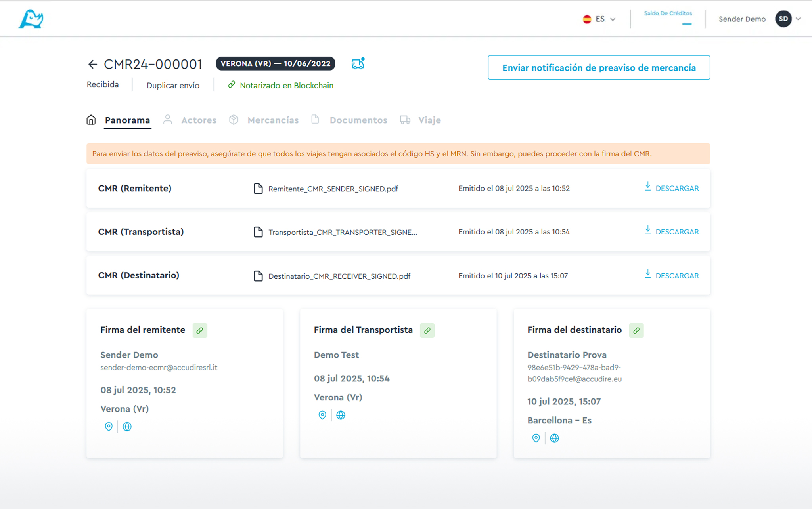Click map pin icon under Sender Demo's signature
Screen dimensions: 812x509
(109, 427)
